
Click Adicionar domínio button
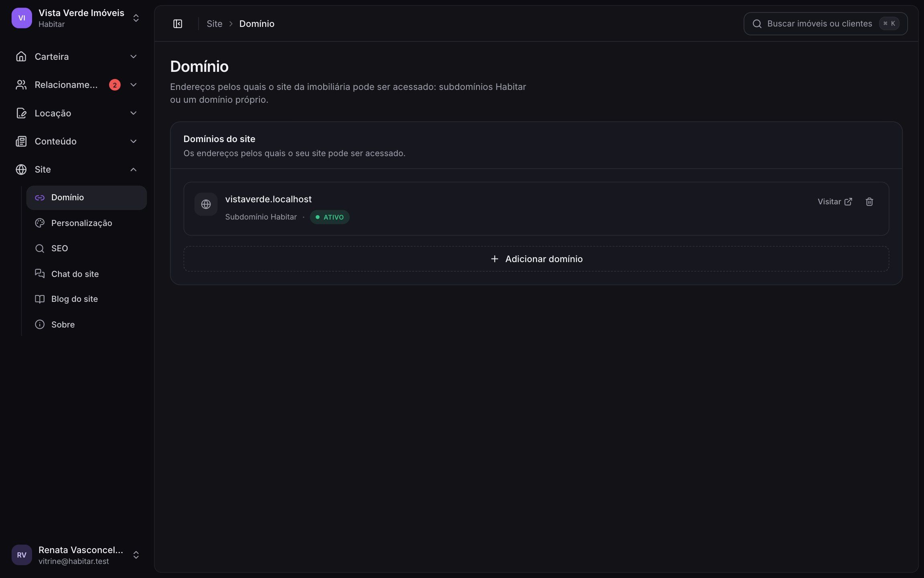[536, 259]
